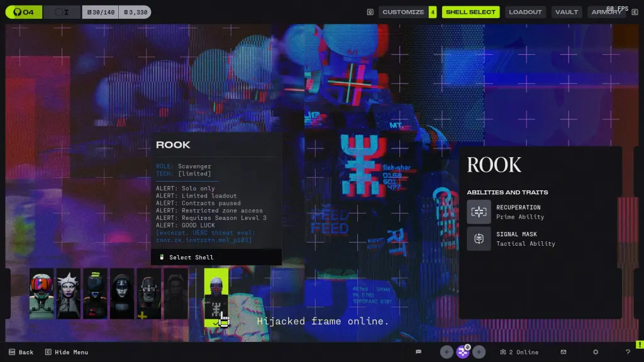Select the red-helmet shell portrait
The image size is (644, 362).
coord(42,294)
